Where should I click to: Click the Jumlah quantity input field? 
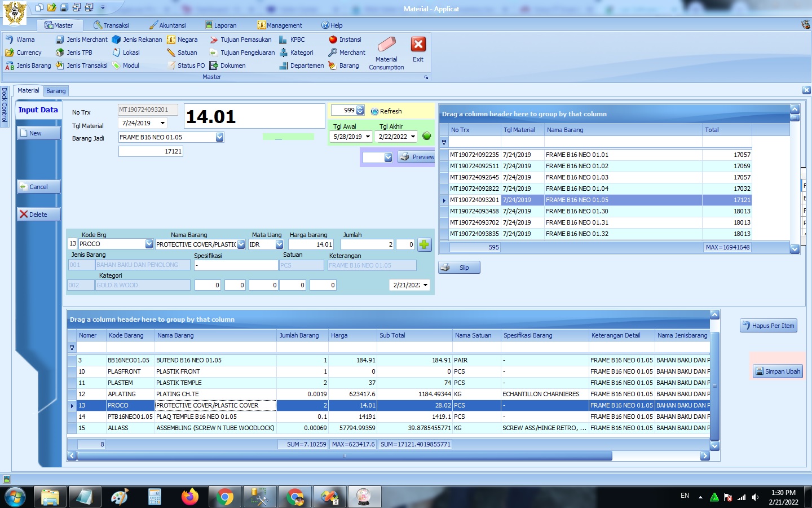367,244
